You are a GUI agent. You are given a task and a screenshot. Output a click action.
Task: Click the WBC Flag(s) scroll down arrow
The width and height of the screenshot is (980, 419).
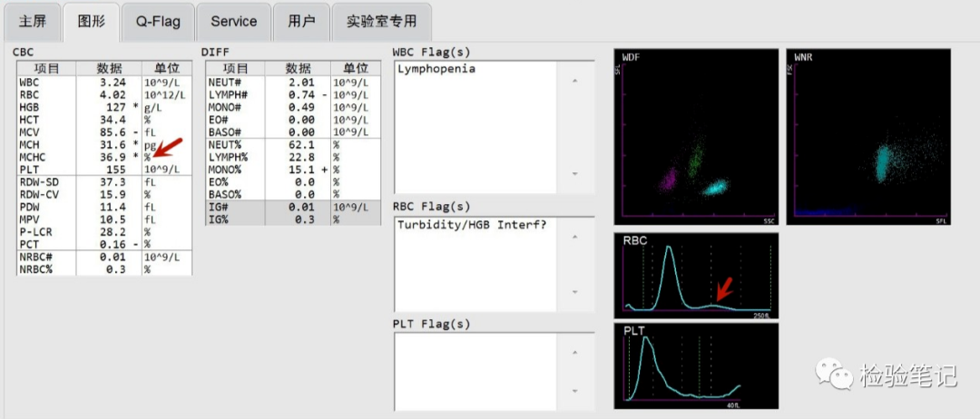[575, 174]
